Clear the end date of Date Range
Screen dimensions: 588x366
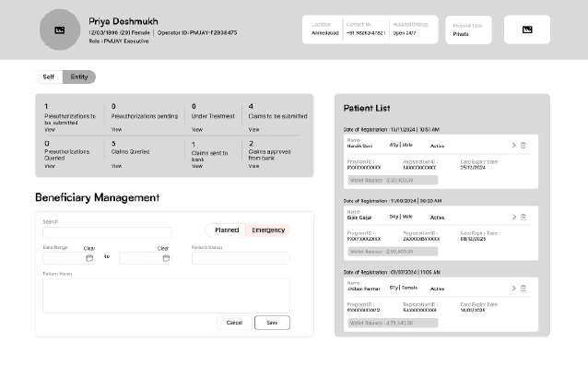click(x=163, y=248)
